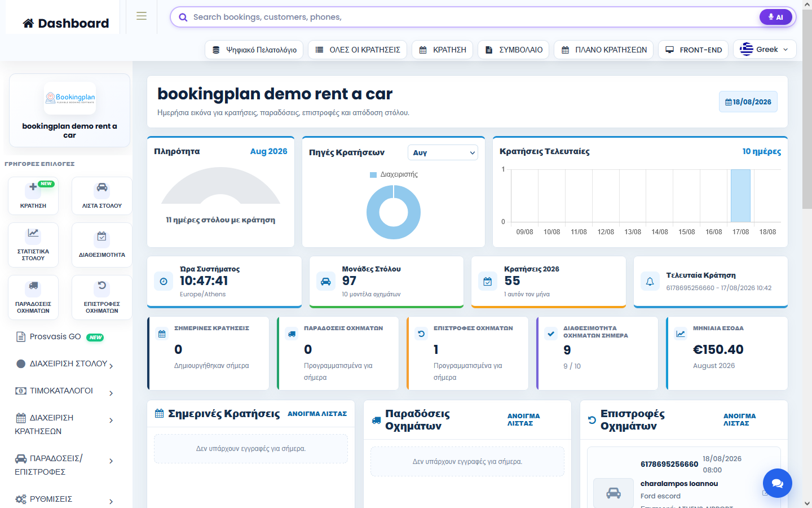Click the ΜΗΝΙΑΙΑ ΕΣΟΔΑ chart icon
This screenshot has height=508, width=812.
click(681, 334)
